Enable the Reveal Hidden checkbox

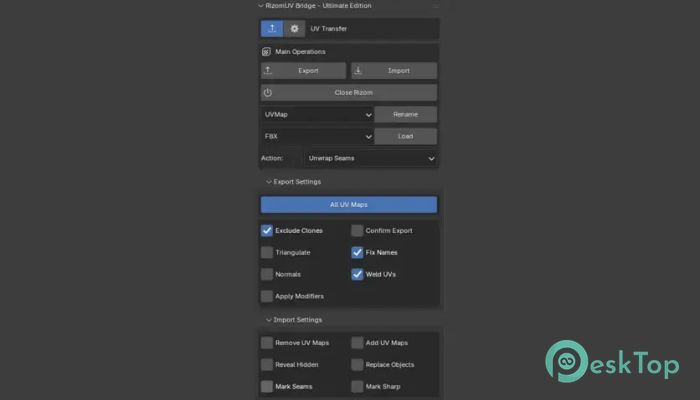[x=267, y=364]
